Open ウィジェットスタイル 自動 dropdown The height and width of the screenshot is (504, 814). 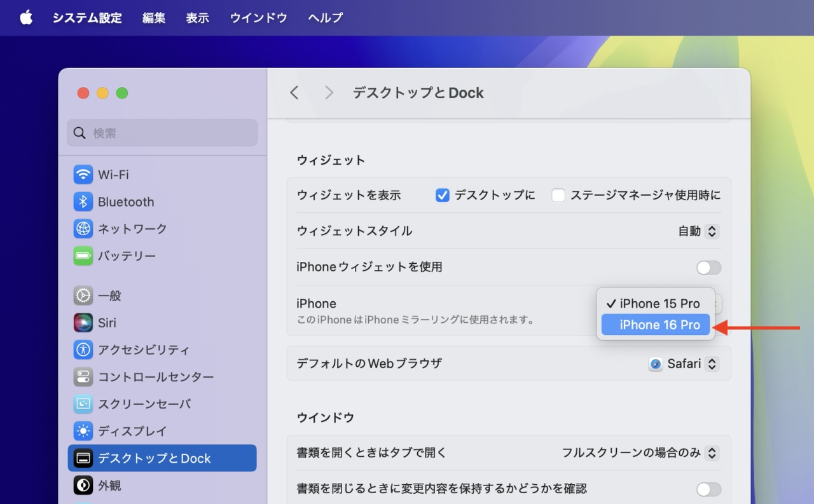click(x=698, y=231)
